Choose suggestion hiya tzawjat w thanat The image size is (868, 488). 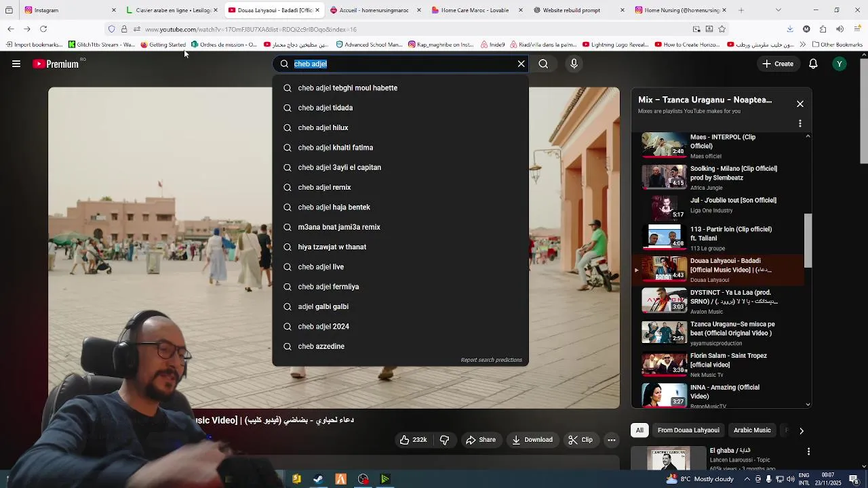400,247
